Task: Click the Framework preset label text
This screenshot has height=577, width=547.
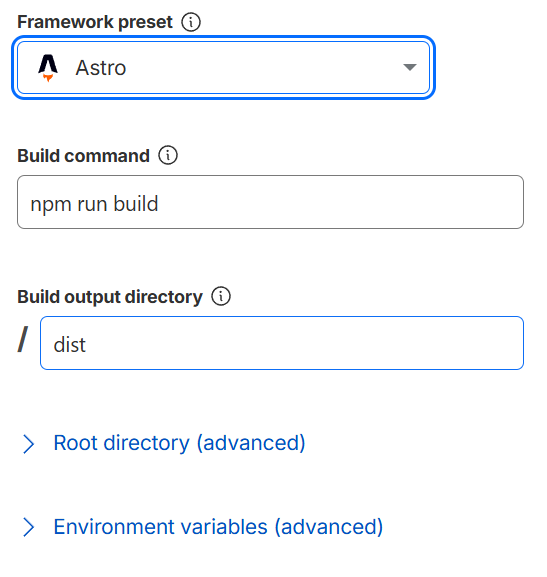Action: point(95,22)
